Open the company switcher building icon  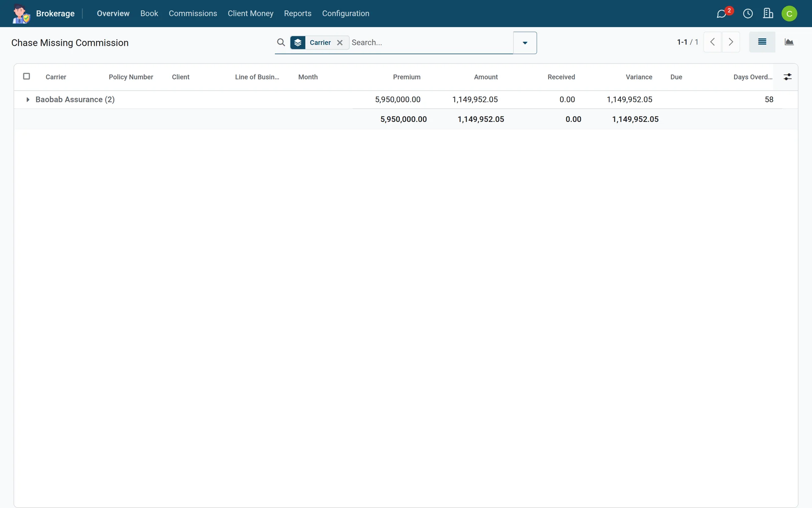(x=768, y=14)
